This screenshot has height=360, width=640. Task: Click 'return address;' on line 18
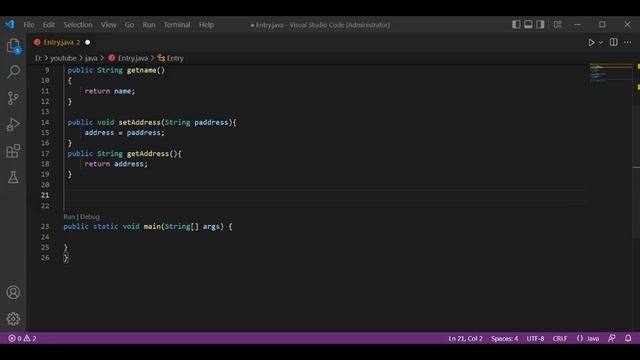coord(116,164)
